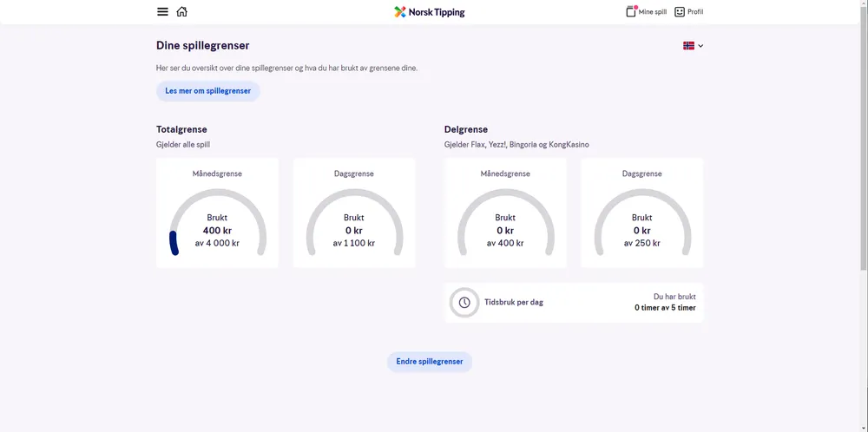Click the Dine spillegrenser page heading
The height and width of the screenshot is (432, 868).
(202, 46)
